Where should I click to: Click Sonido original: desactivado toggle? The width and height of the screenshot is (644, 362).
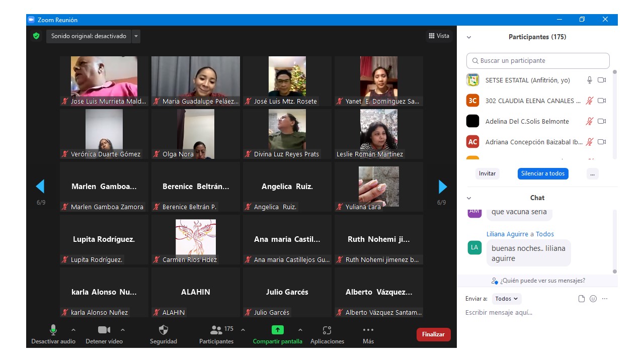coord(89,36)
